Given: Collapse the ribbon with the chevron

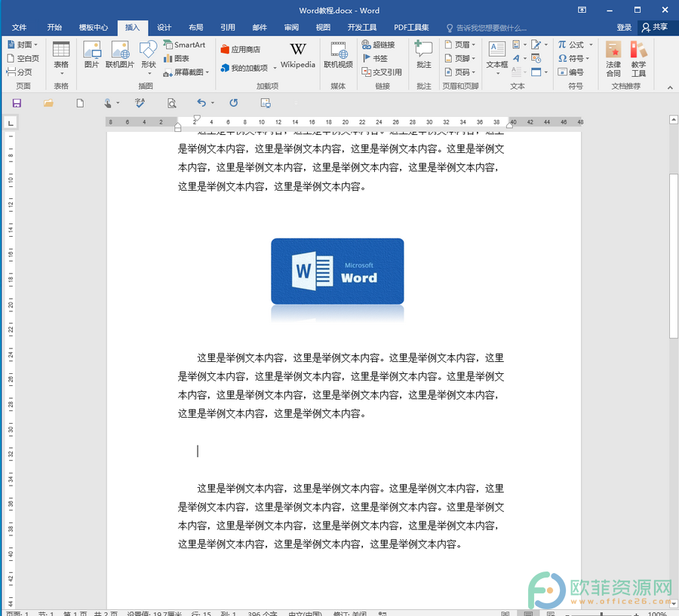Looking at the screenshot, I should click(x=670, y=87).
